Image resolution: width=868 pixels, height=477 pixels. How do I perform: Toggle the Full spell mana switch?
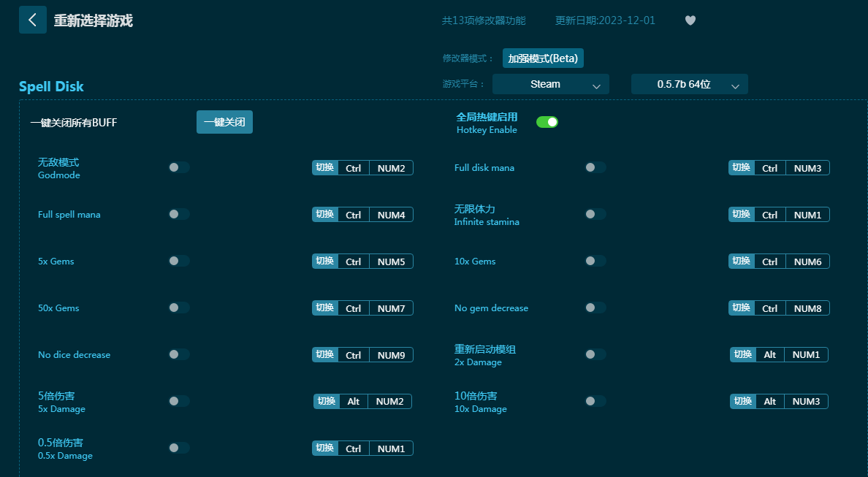(x=178, y=214)
